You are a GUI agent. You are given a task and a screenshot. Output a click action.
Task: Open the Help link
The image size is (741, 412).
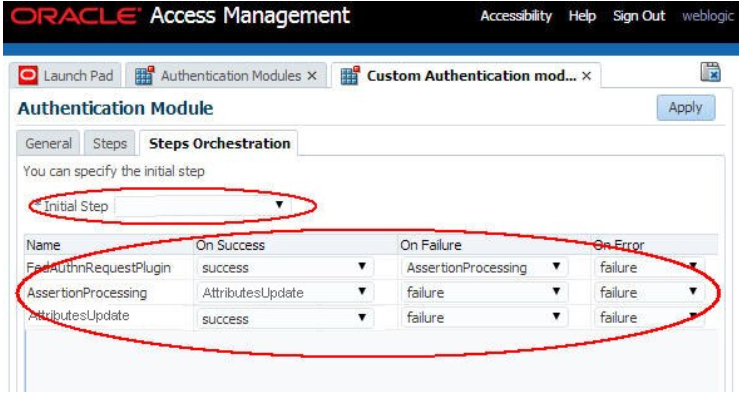[582, 17]
